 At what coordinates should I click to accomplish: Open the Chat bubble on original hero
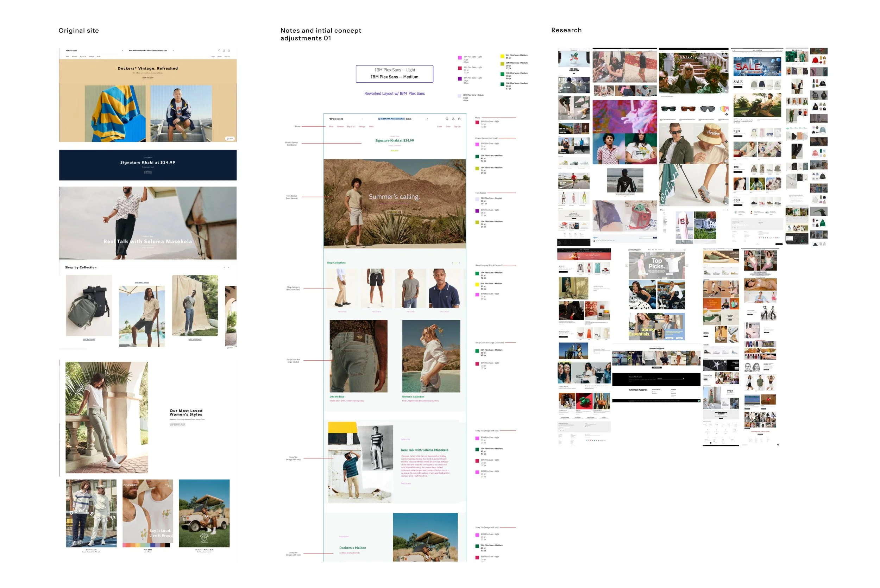(x=230, y=138)
